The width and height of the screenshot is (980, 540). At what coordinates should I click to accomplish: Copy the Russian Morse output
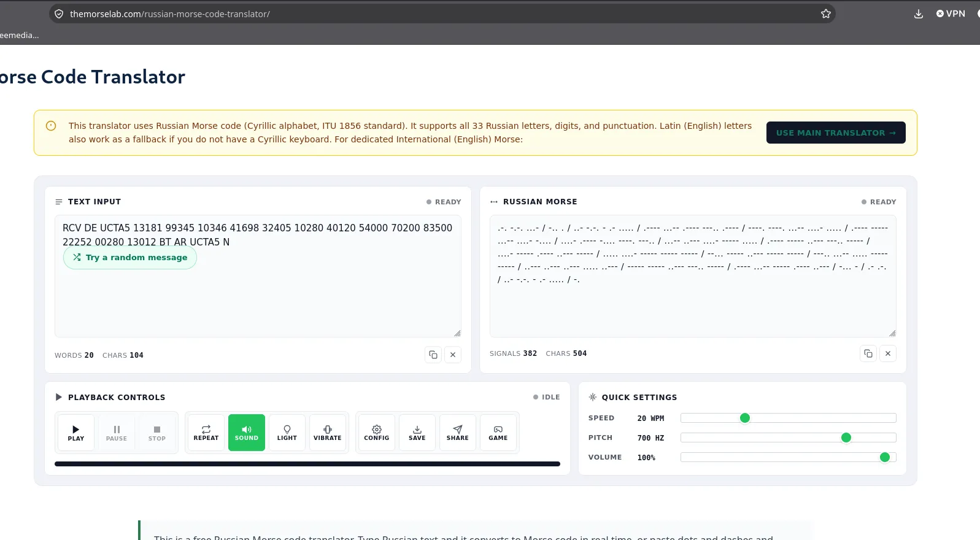click(868, 353)
